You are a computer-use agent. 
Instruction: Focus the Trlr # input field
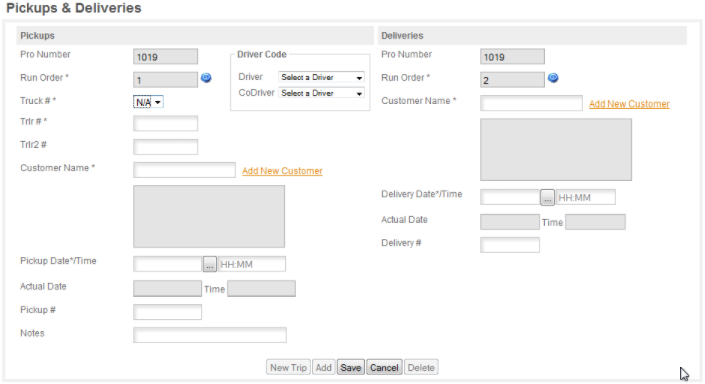[x=165, y=123]
